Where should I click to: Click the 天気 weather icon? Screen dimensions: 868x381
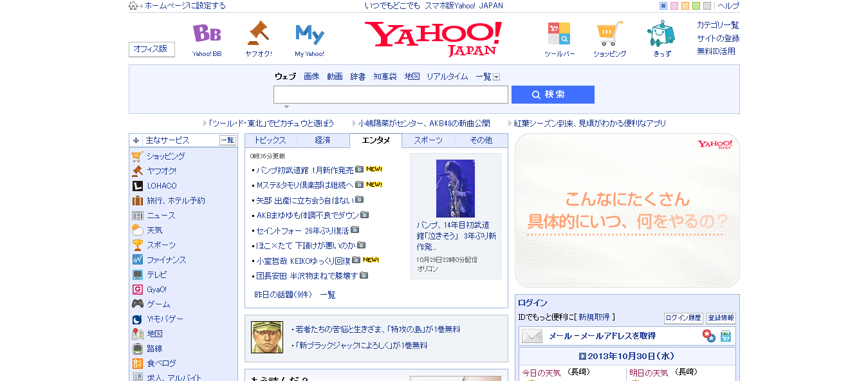coord(137,230)
